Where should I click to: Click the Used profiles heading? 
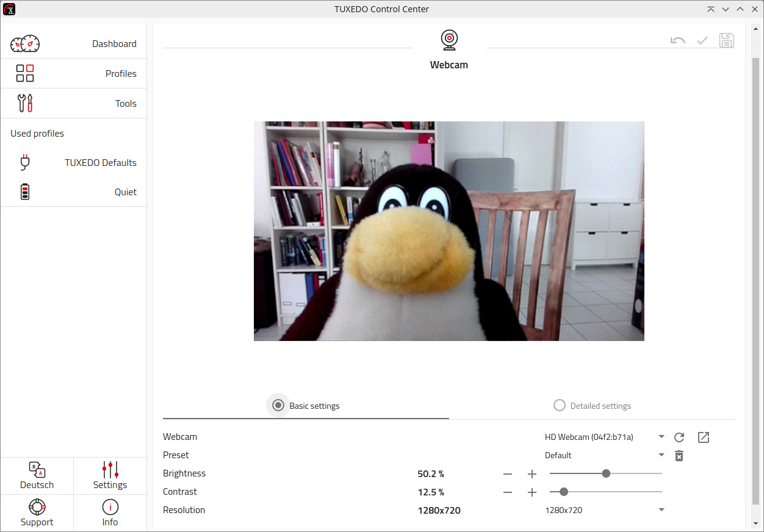click(x=37, y=134)
